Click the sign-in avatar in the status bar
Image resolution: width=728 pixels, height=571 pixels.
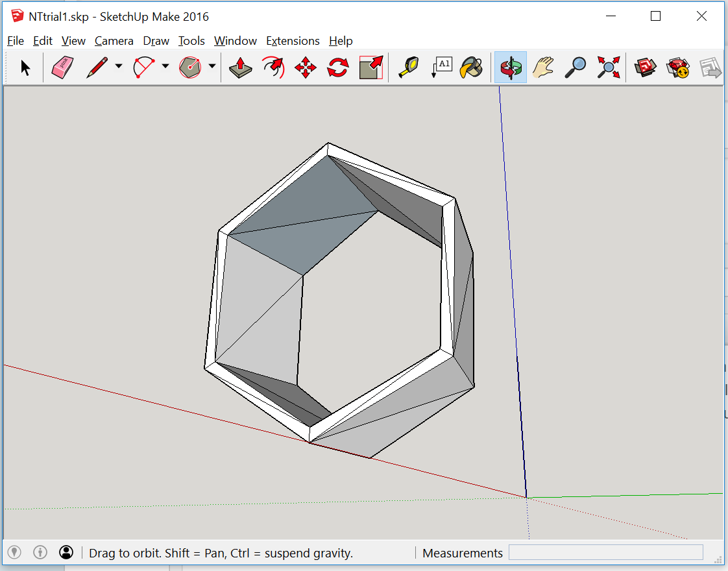pyautogui.click(x=66, y=552)
